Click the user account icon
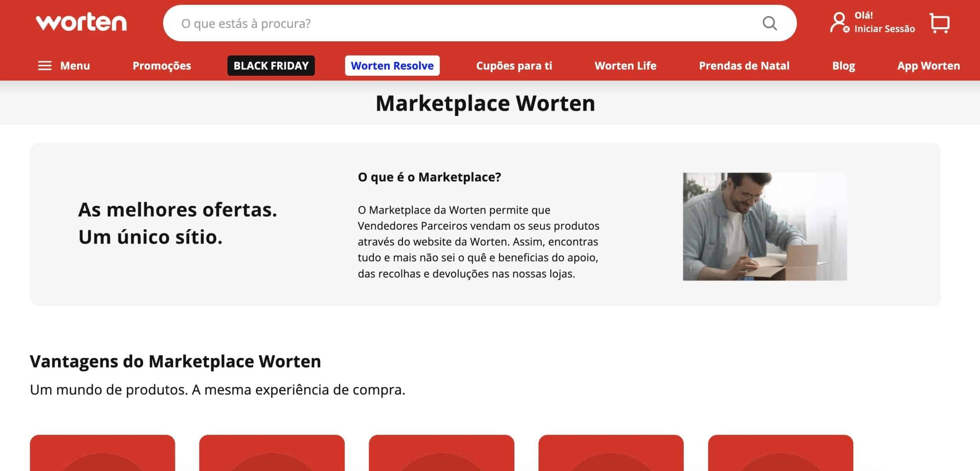 (839, 22)
